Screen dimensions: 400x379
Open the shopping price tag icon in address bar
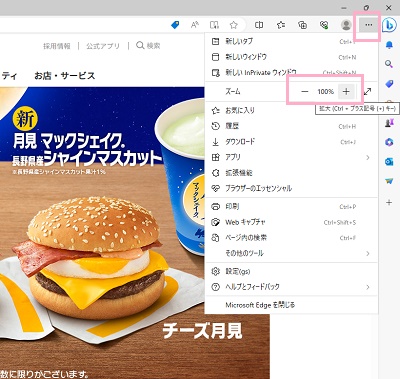[175, 25]
